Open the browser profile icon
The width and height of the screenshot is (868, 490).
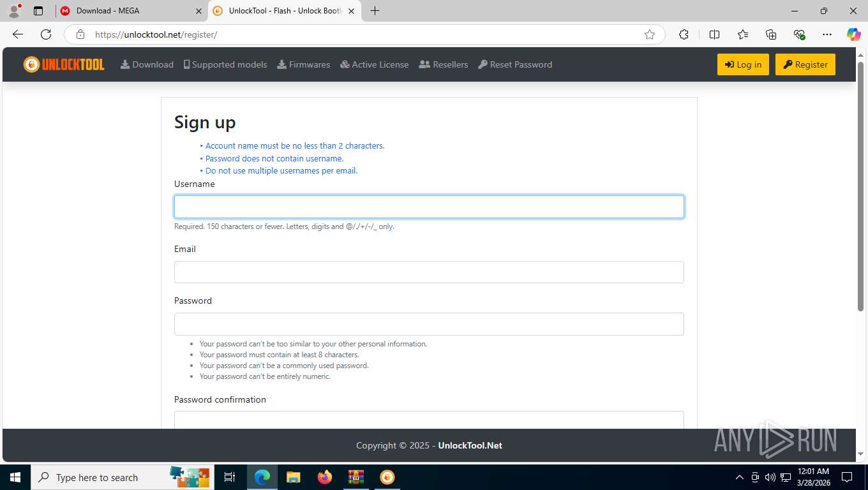14,11
